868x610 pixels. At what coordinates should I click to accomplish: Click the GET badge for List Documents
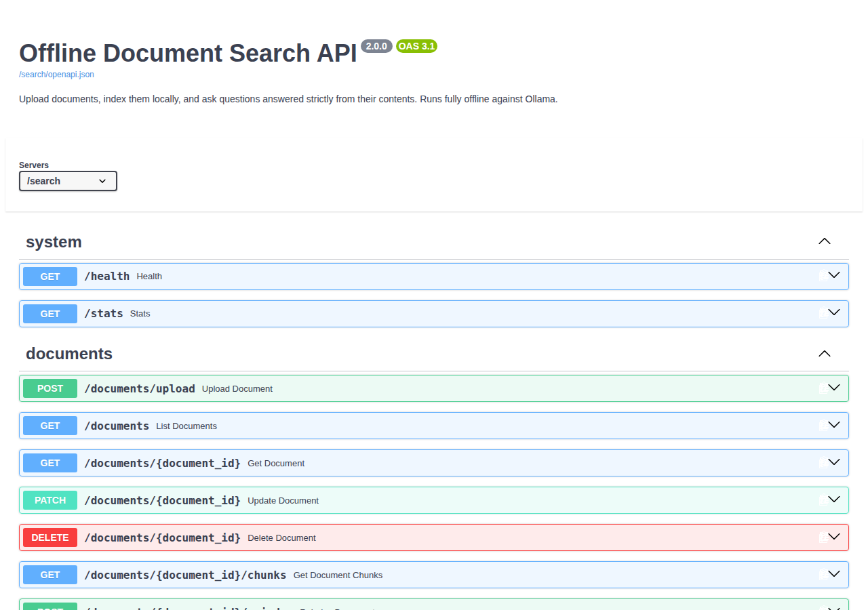pyautogui.click(x=50, y=426)
